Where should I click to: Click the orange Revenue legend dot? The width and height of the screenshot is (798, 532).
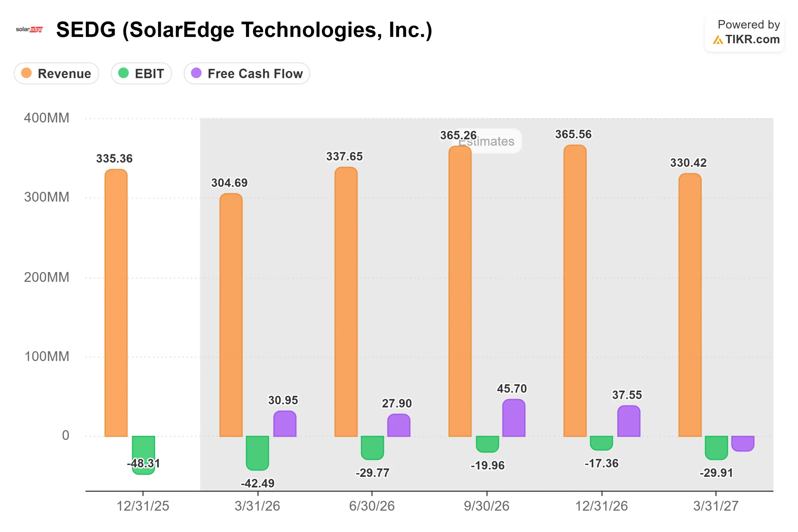coord(26,73)
